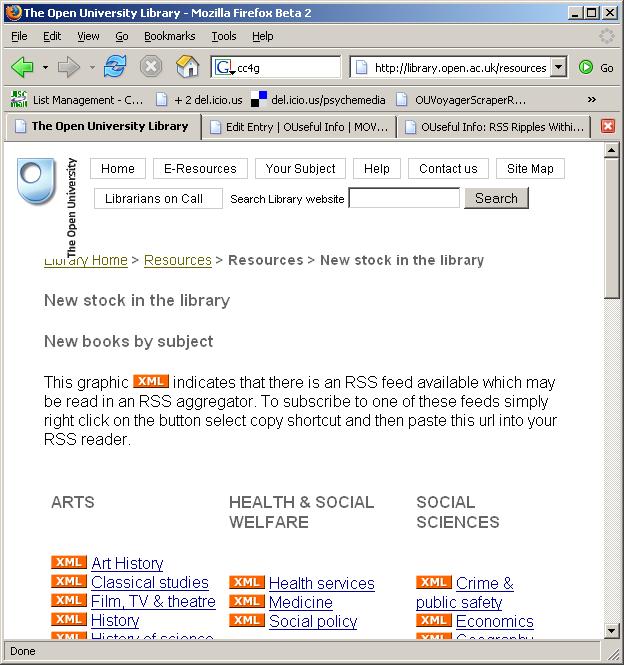The image size is (624, 665).
Task: Follow the Library Home breadcrumb link
Action: click(x=86, y=260)
